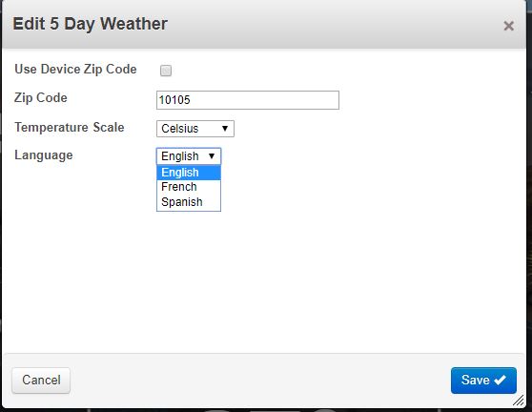Open the Celsius temperature scale dropdown
The image size is (532, 412).
pyautogui.click(x=195, y=129)
